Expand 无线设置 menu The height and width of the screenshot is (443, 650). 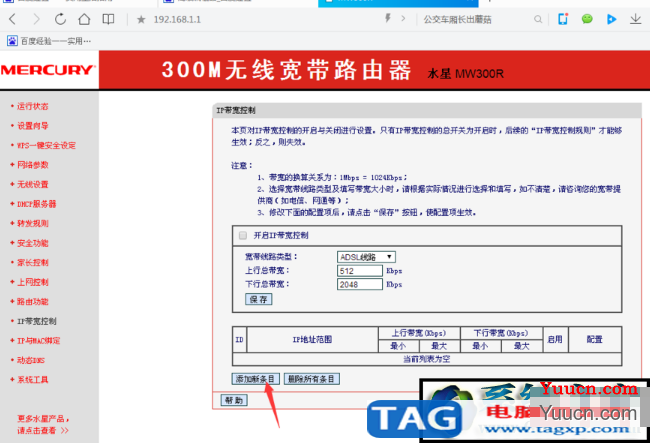(x=32, y=184)
